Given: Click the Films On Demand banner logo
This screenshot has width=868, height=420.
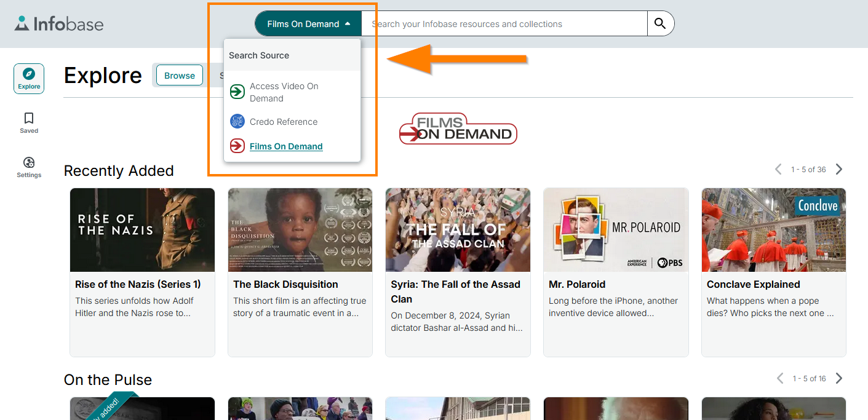Looking at the screenshot, I should [458, 129].
